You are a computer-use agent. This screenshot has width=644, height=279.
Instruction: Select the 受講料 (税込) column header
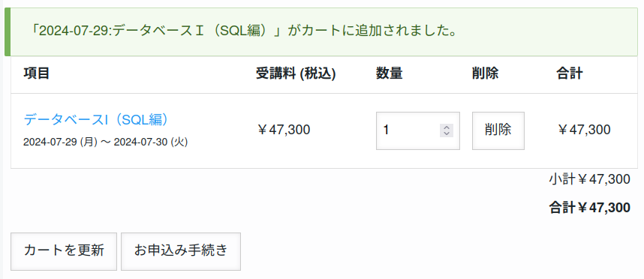tap(296, 74)
